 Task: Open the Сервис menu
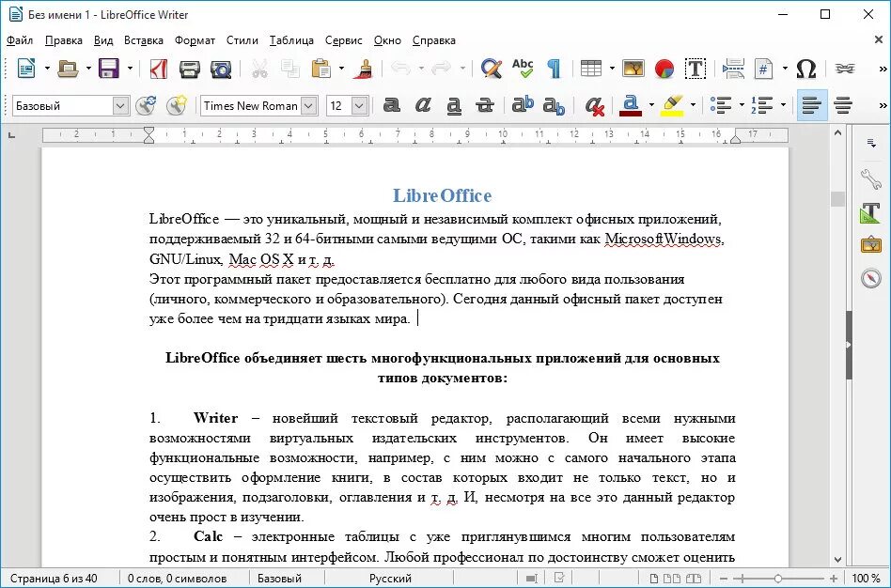[x=344, y=40]
